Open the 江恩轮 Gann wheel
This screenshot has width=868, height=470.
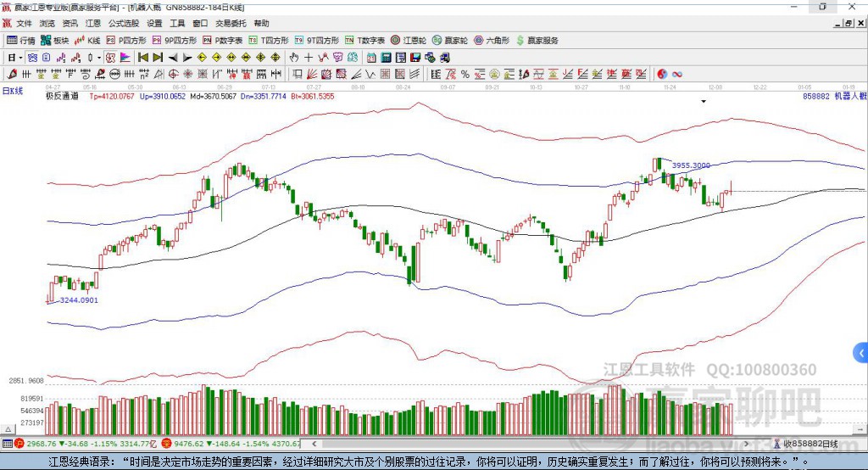click(409, 41)
